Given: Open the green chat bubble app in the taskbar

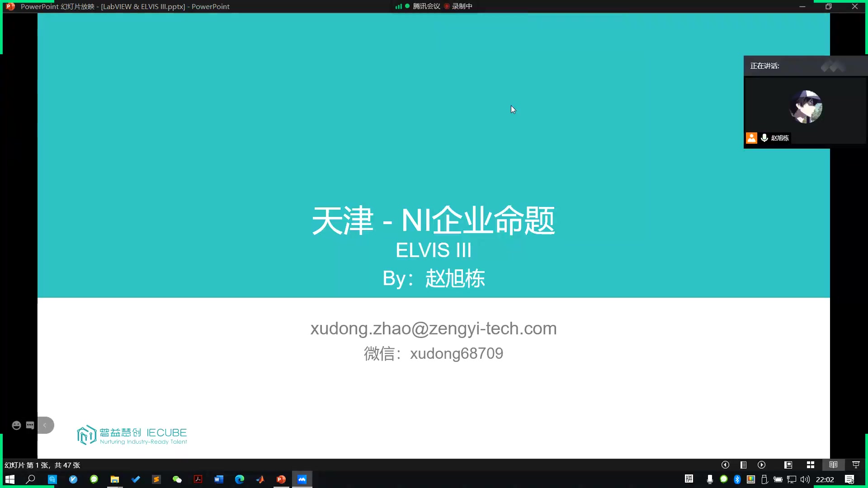Looking at the screenshot, I should pos(94,479).
